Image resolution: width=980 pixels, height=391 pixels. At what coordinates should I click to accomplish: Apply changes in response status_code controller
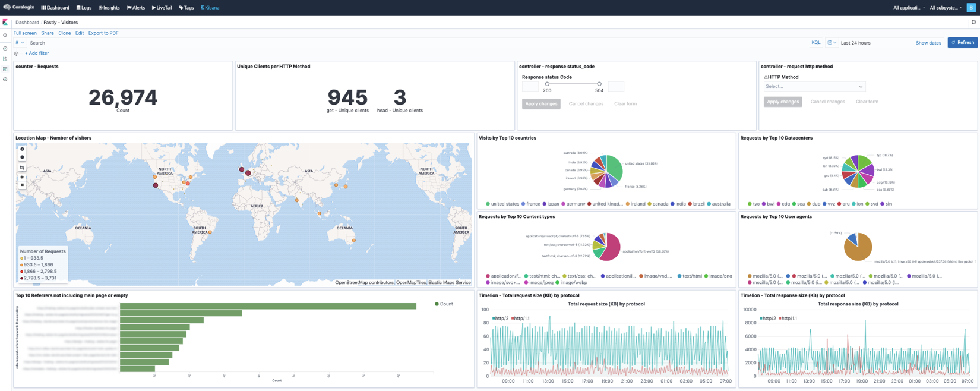[541, 104]
